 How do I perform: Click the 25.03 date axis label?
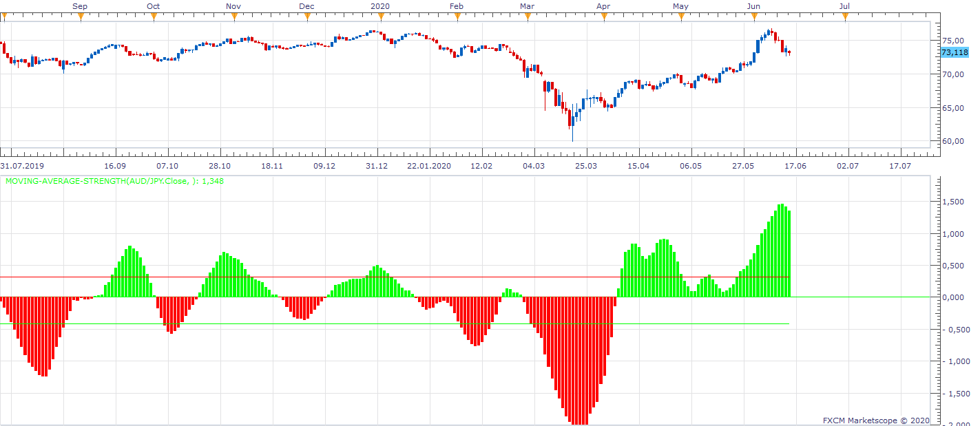586,166
